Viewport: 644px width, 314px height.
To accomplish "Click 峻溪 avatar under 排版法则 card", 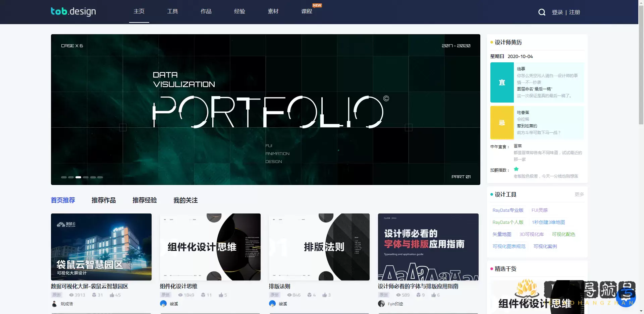I will pyautogui.click(x=272, y=304).
